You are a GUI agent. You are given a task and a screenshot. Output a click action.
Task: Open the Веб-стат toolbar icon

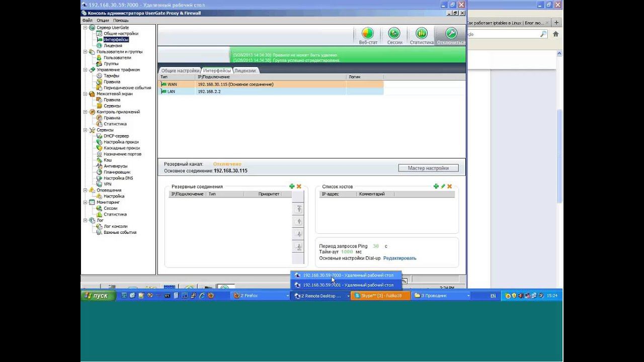368,34
